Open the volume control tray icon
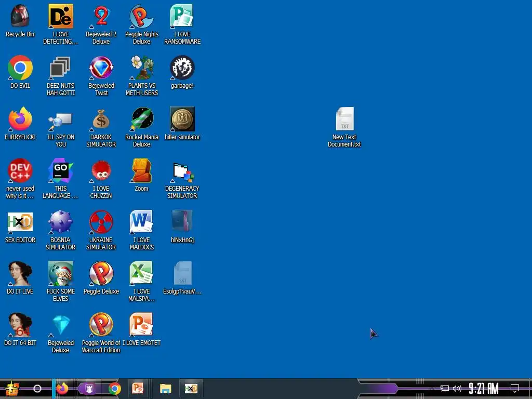The width and height of the screenshot is (532, 399). click(x=457, y=389)
